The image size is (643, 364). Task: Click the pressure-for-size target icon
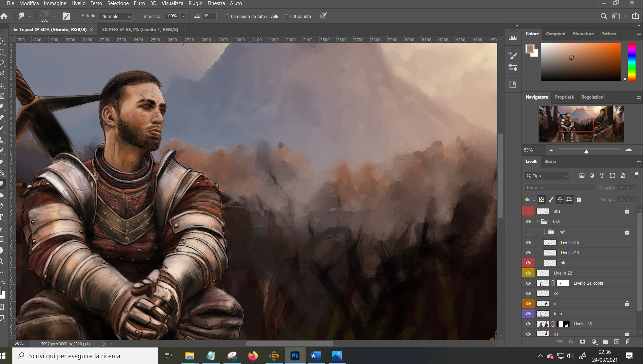point(324,16)
